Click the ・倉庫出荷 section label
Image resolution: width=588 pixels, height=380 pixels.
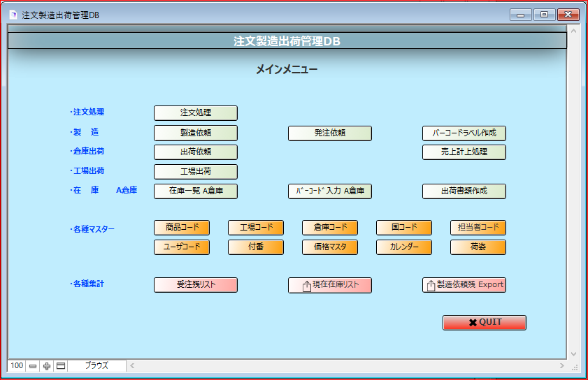(87, 151)
